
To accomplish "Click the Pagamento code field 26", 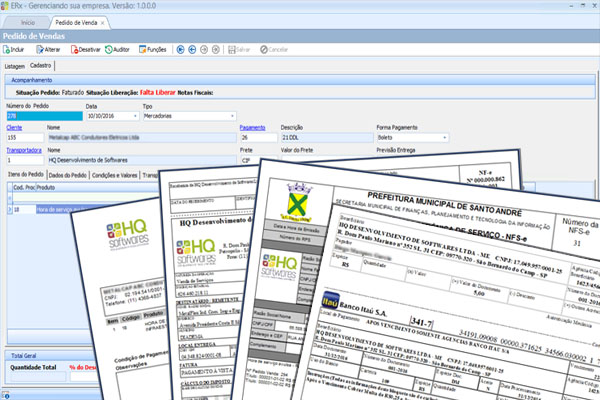I will click(x=259, y=137).
